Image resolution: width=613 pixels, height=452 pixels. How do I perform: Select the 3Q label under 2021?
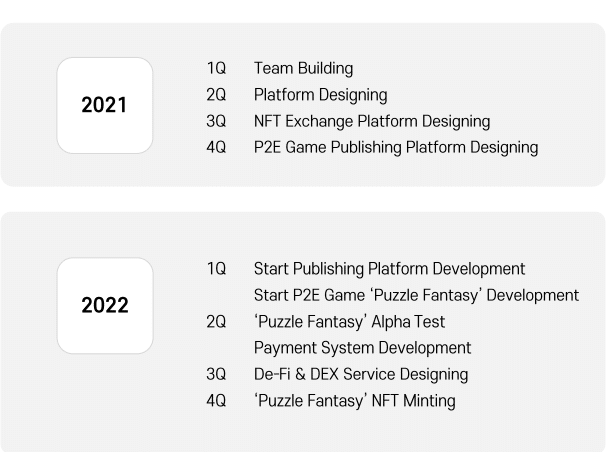coord(216,121)
